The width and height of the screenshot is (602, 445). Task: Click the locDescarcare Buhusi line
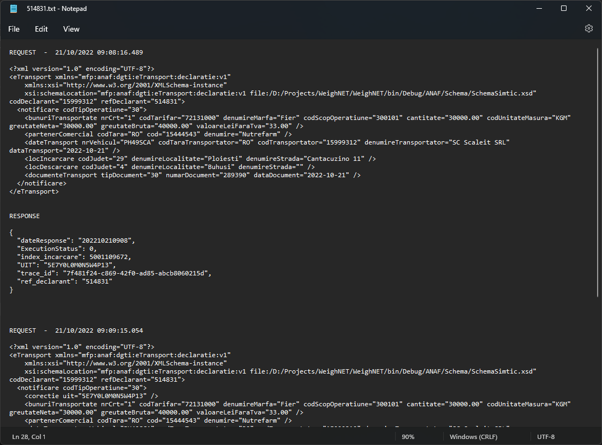tap(170, 167)
